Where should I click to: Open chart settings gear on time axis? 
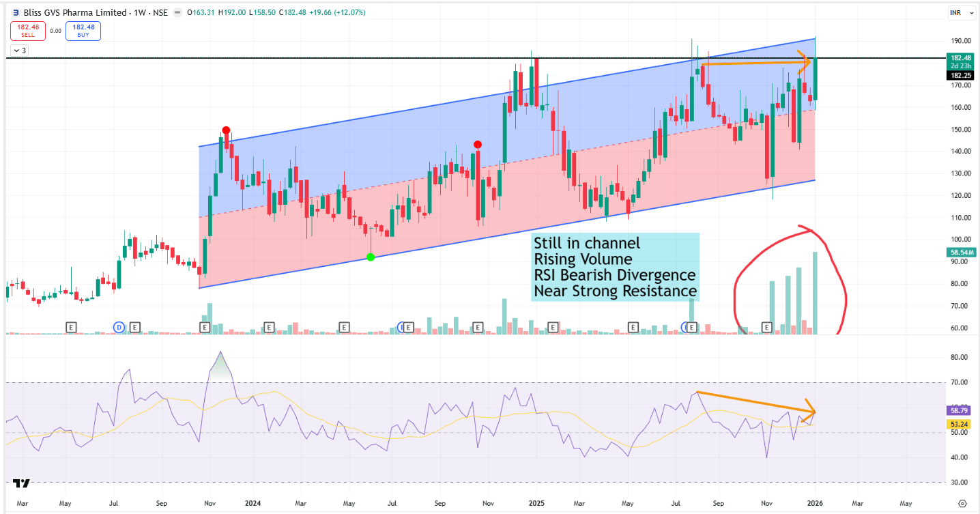click(962, 504)
